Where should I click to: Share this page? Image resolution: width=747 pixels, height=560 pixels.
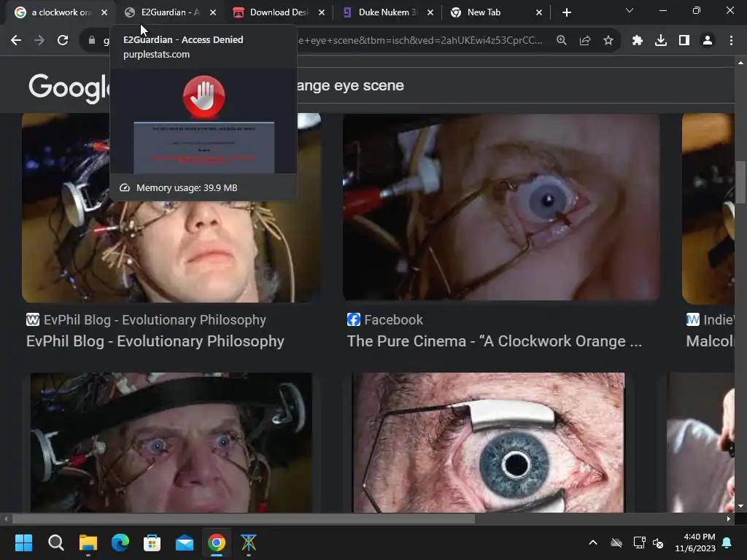coord(585,40)
